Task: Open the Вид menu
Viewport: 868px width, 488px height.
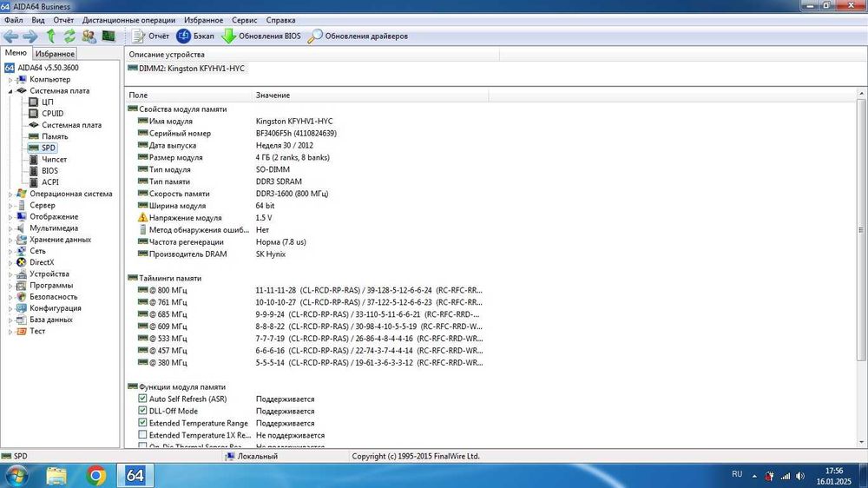Action: (37, 20)
